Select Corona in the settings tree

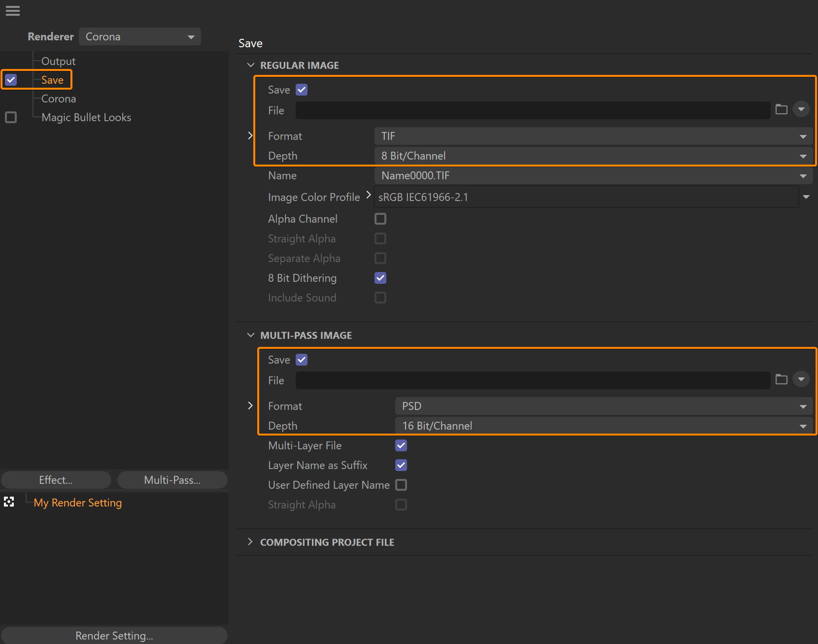[59, 99]
